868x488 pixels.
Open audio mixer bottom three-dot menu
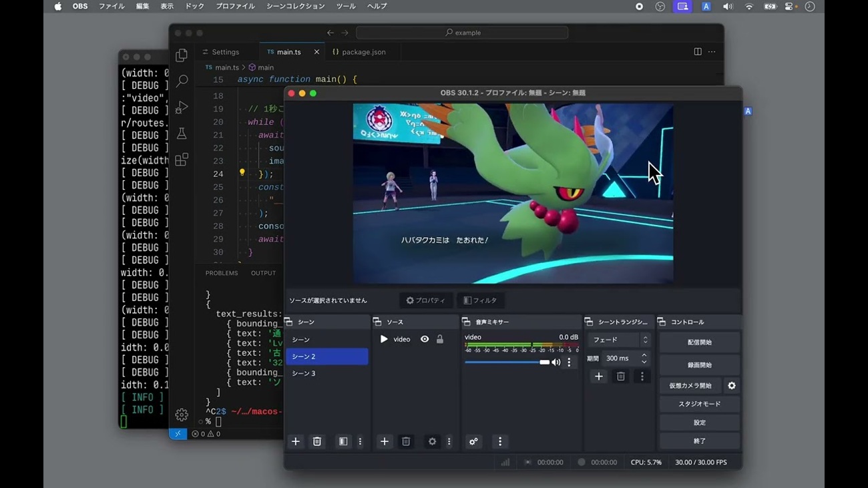500,441
